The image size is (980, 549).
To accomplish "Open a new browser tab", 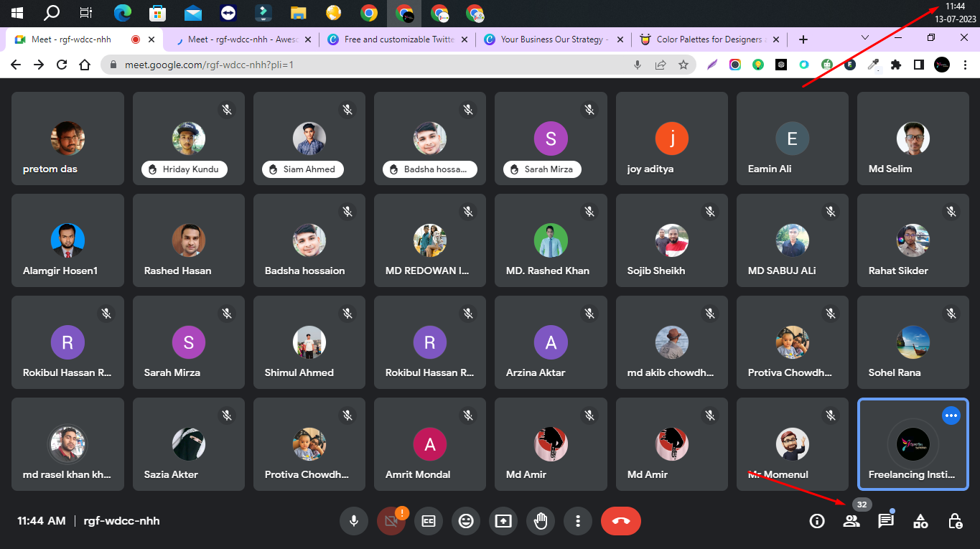I will (x=803, y=39).
